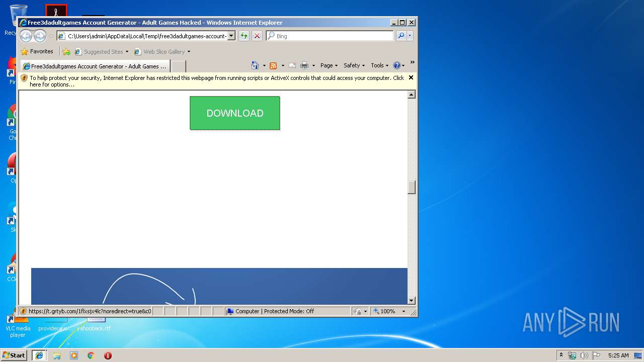Select the yahooback.rtf desktop file
Viewport: 644px width, 362px height.
pyautogui.click(x=94, y=324)
